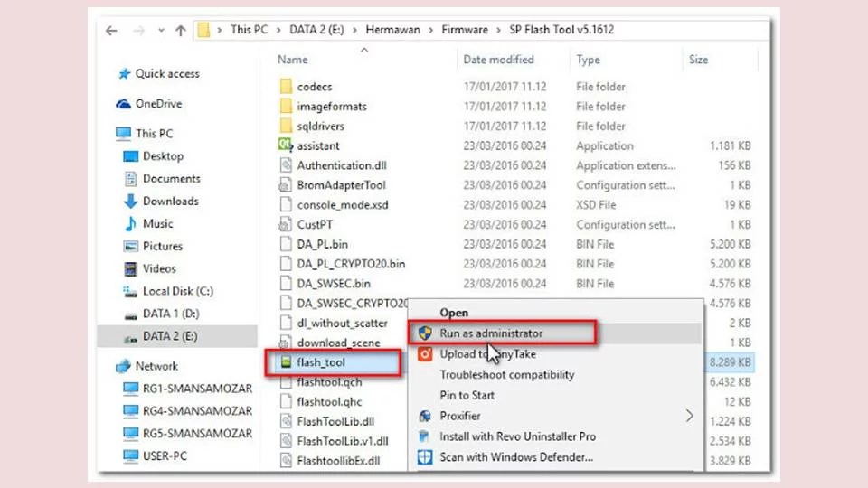868x488 pixels.
Task: Click the Documents icon in sidebar
Action: coord(130,179)
